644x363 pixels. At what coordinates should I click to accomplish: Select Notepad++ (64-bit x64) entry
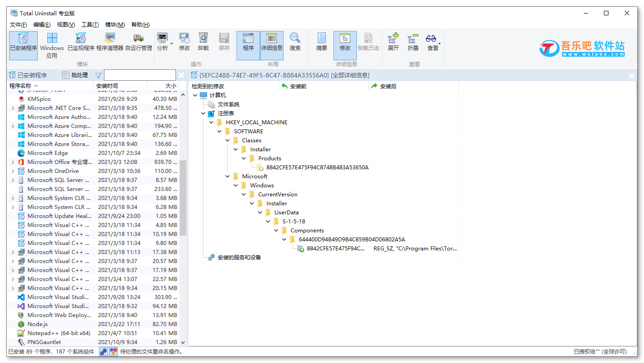59,333
